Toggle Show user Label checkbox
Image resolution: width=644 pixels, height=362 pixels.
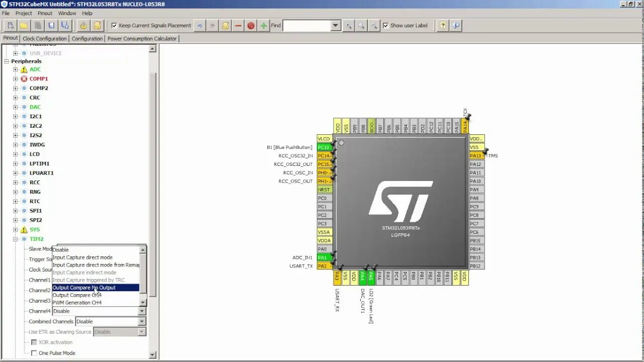pyautogui.click(x=386, y=26)
